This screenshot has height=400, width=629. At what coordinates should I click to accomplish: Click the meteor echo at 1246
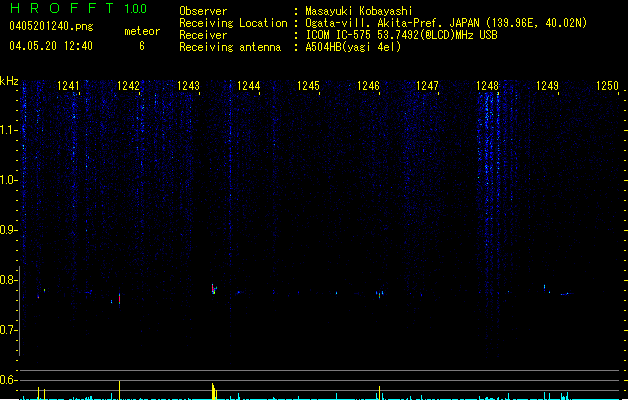(379, 294)
